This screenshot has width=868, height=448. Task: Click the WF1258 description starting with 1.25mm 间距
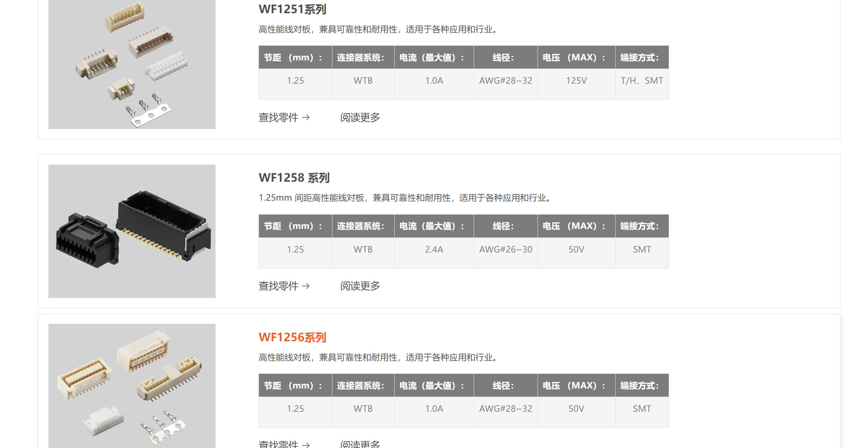(x=405, y=198)
